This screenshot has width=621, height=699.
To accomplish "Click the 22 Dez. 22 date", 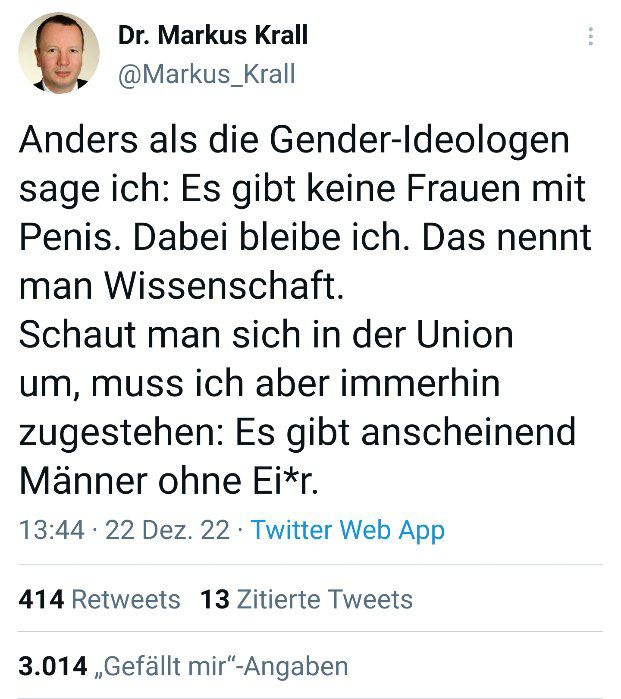I will point(167,529).
